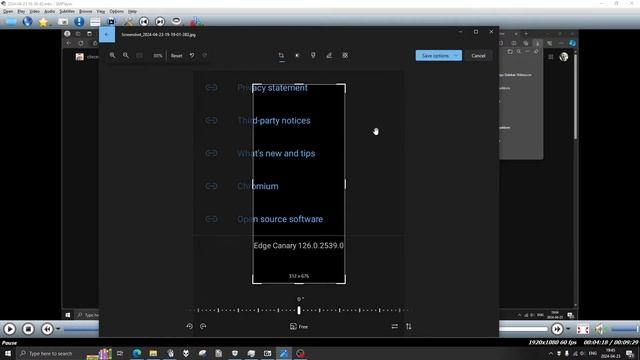Click the rotation straighten slider handle
640x360 pixels.
[x=299, y=310]
